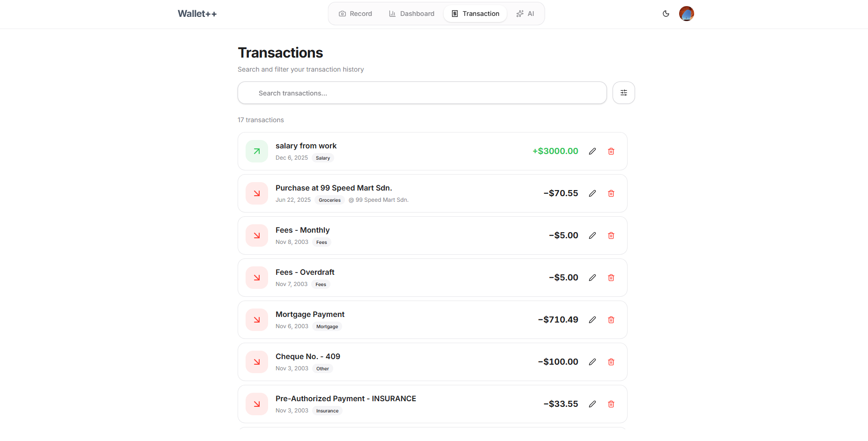The width and height of the screenshot is (868, 441).
Task: Click the '17 transactions' count text
Action: [261, 120]
